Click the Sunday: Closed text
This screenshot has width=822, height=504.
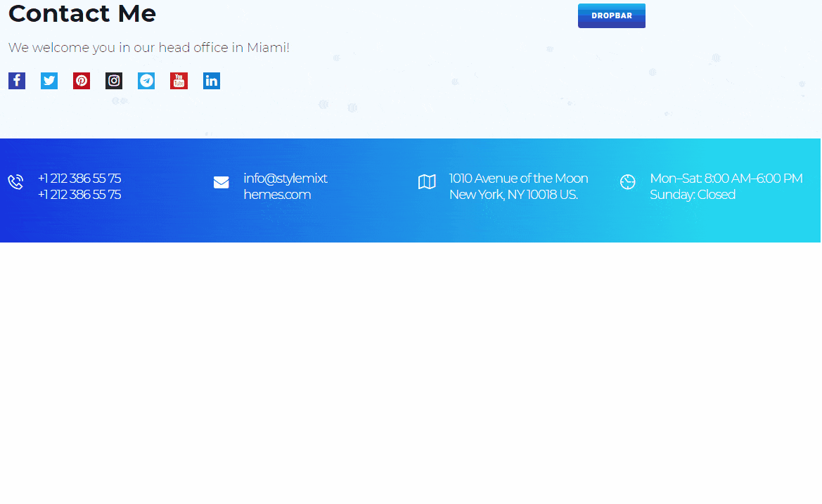(x=693, y=195)
